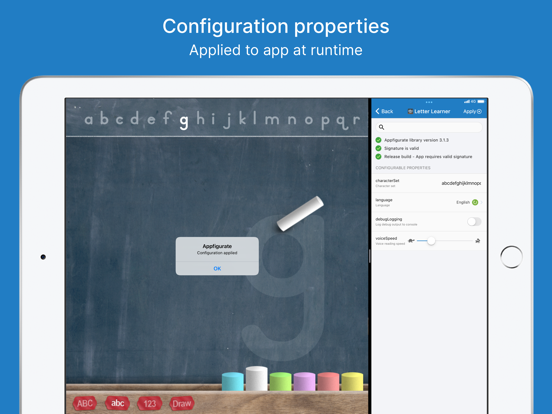Click the slow turtle icon of voiceSpeed
This screenshot has height=414, width=552.
411,241
